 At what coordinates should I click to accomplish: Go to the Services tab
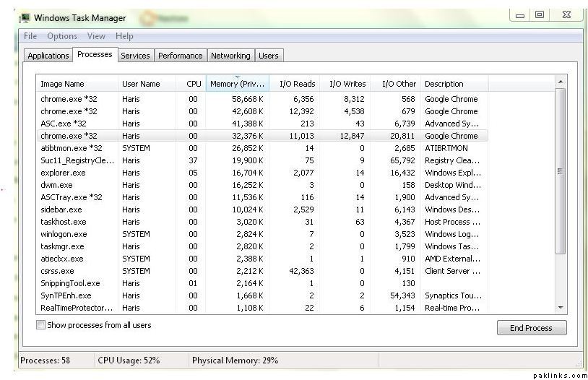(135, 56)
